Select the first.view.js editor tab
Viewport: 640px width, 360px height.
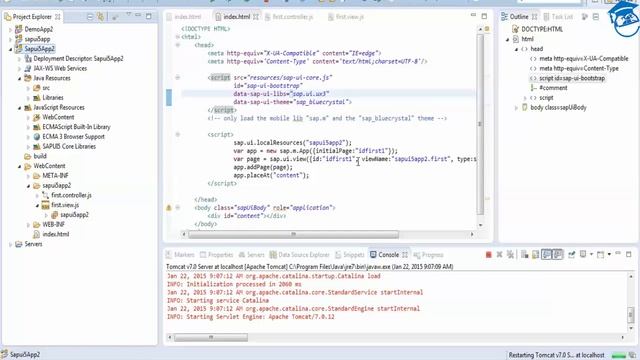[x=346, y=17]
